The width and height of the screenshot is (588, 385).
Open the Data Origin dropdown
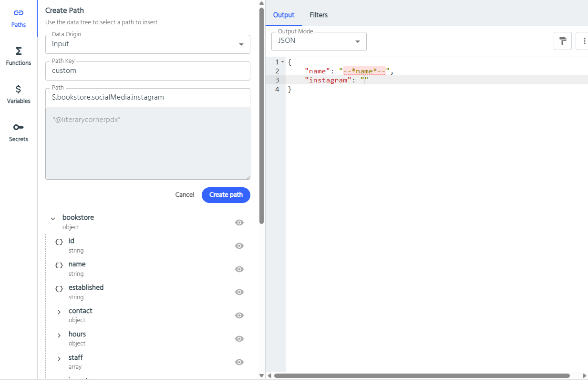148,44
